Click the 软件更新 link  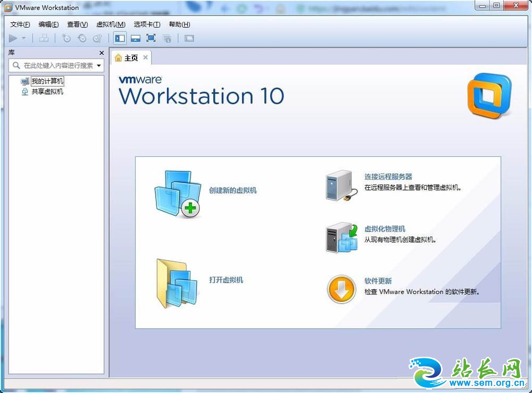point(378,281)
